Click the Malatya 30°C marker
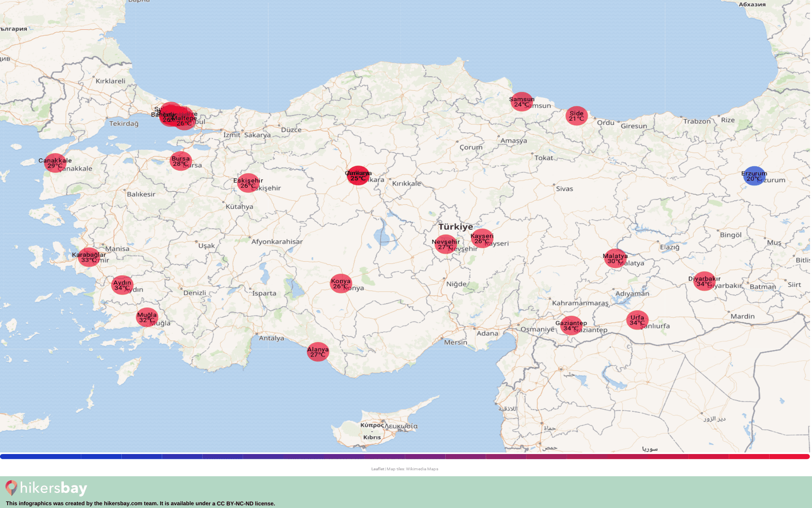 point(615,258)
